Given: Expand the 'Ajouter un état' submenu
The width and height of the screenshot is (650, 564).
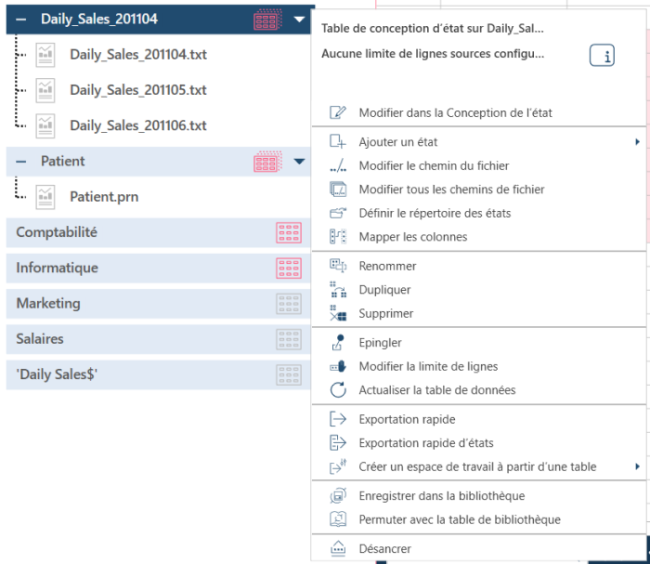Looking at the screenshot, I should point(637,142).
